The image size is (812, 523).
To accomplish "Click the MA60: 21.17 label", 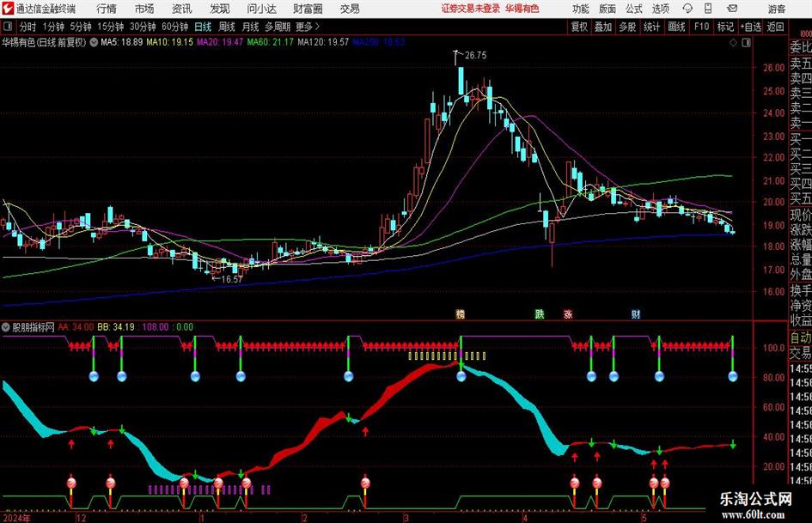I will click(x=271, y=42).
